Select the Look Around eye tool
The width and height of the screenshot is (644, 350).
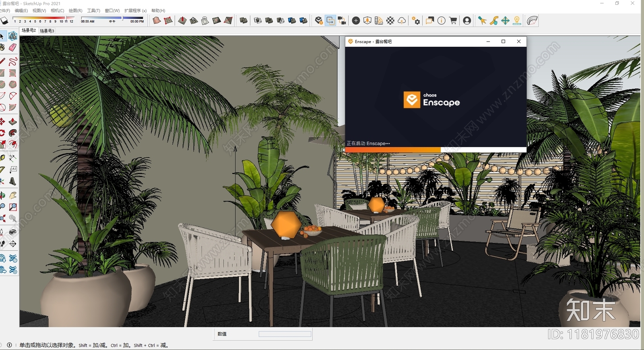[13, 232]
